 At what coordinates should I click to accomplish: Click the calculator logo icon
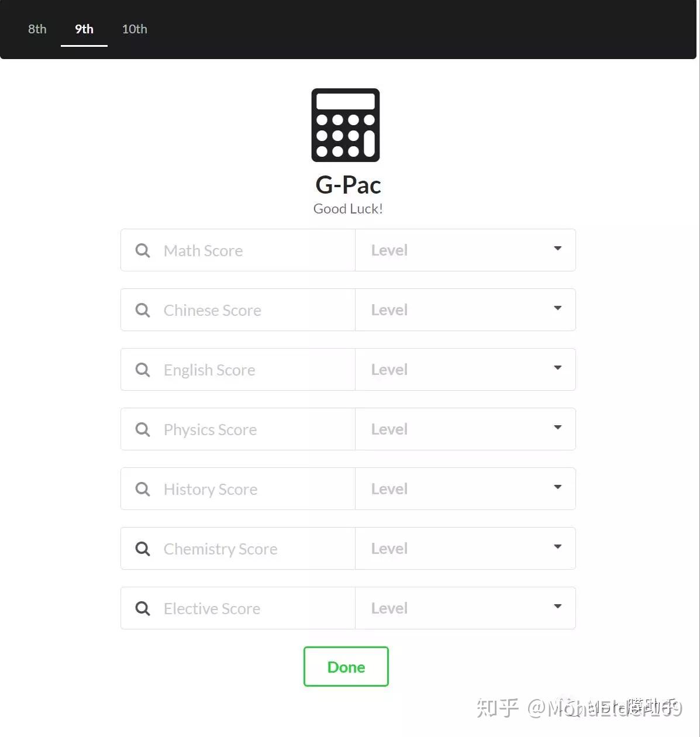pyautogui.click(x=346, y=125)
